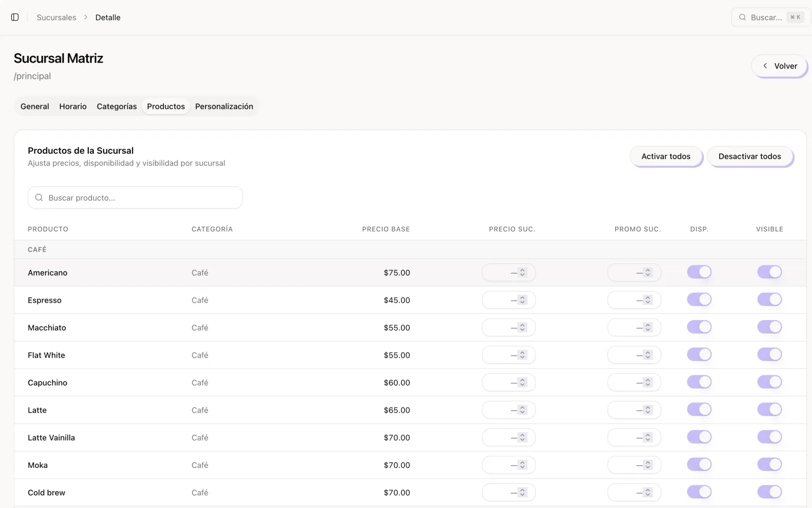Toggle the sidebar panel icon
812x508 pixels.
pos(15,17)
